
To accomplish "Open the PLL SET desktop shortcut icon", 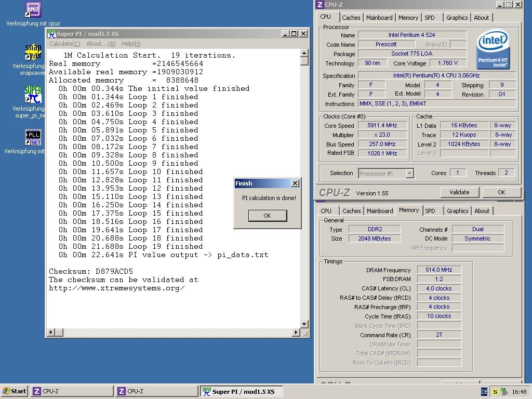I will click(33, 137).
